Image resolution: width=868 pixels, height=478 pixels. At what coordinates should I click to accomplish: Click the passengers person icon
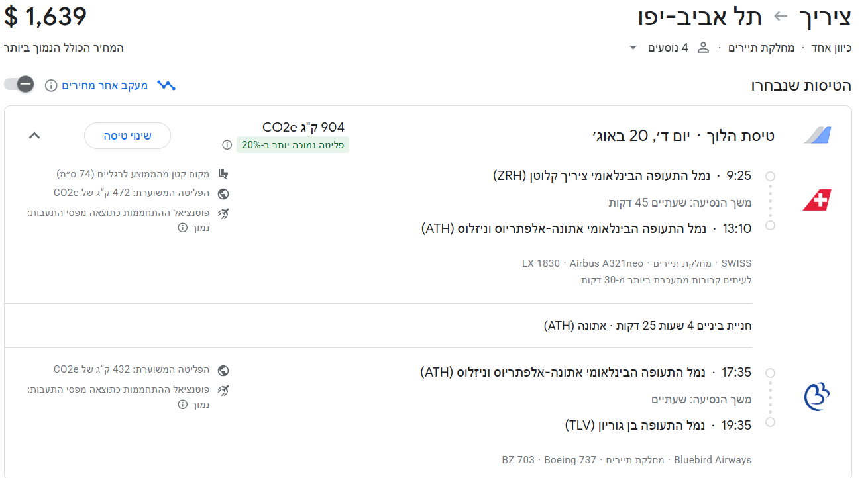(704, 48)
